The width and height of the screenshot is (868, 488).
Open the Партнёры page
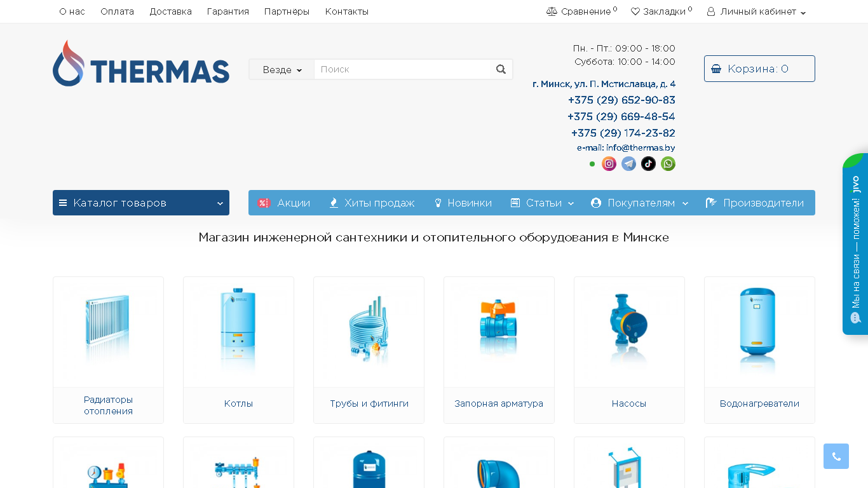(287, 11)
